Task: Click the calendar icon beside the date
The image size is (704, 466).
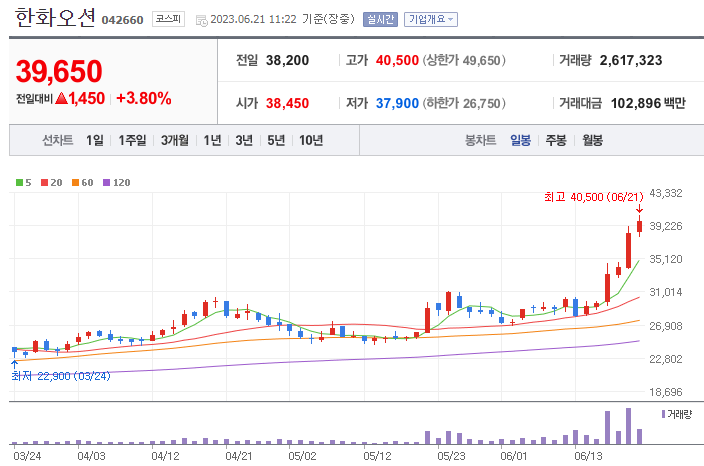Action: tap(202, 20)
